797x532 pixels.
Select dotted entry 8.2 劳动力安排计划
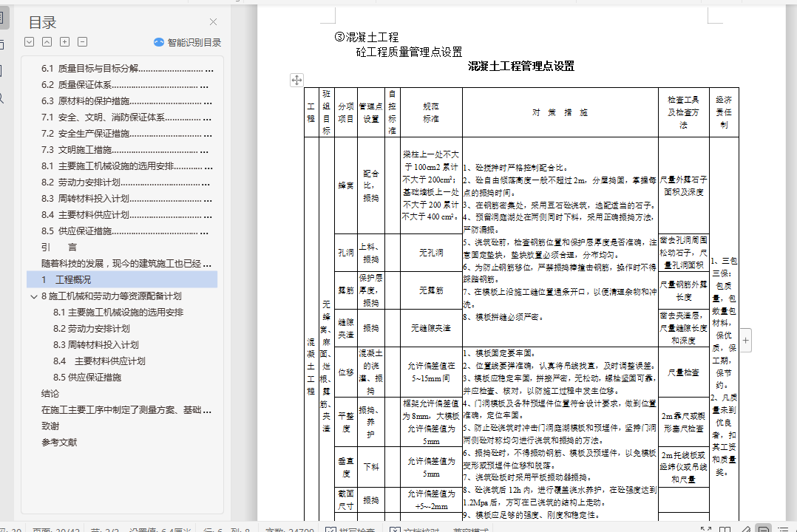pyautogui.click(x=126, y=183)
